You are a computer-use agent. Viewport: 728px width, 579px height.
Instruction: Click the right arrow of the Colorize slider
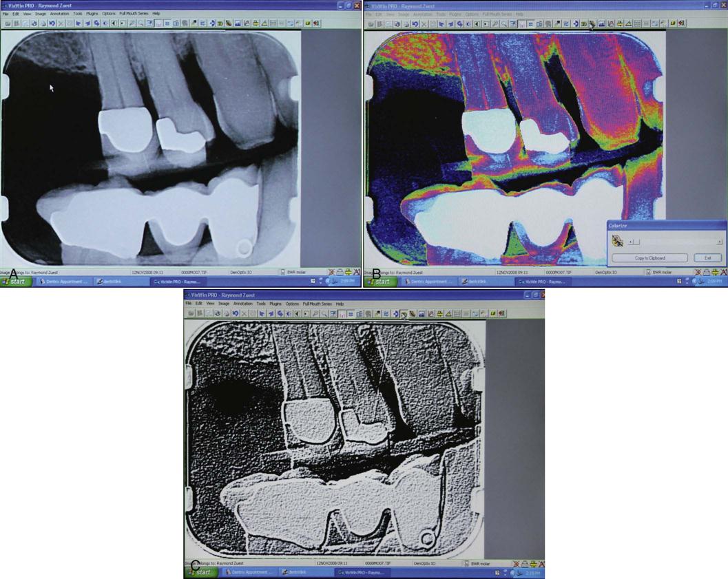[719, 242]
